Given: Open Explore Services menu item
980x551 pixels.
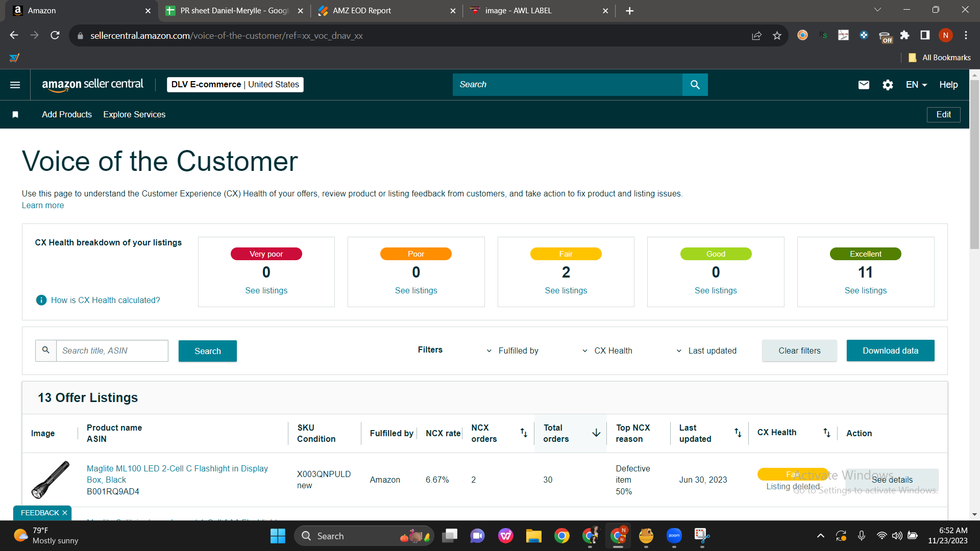Looking at the screenshot, I should 134,115.
